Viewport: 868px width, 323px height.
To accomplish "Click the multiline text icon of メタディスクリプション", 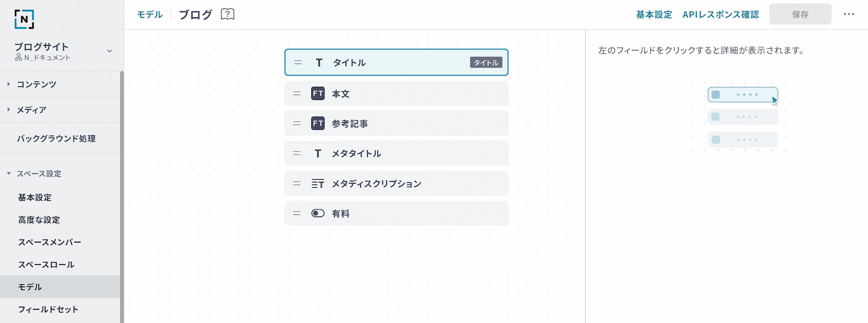I will (318, 183).
